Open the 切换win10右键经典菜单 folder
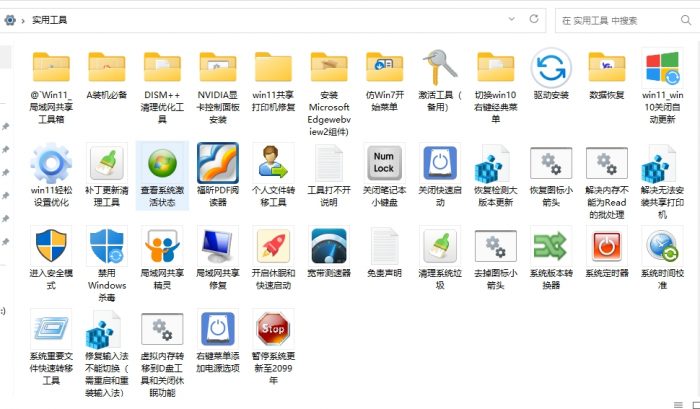The height and width of the screenshot is (409, 700). 496,67
